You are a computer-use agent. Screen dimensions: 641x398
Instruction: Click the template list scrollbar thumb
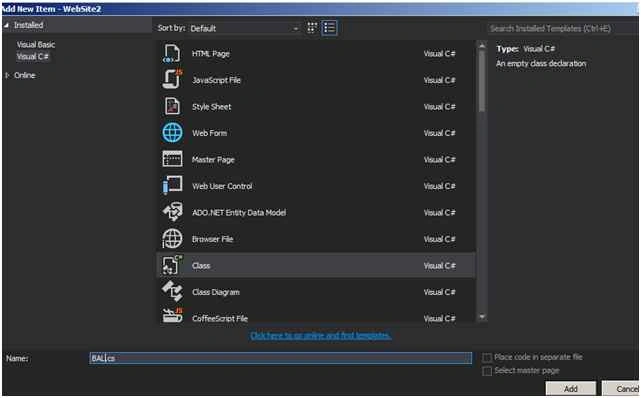[482, 80]
